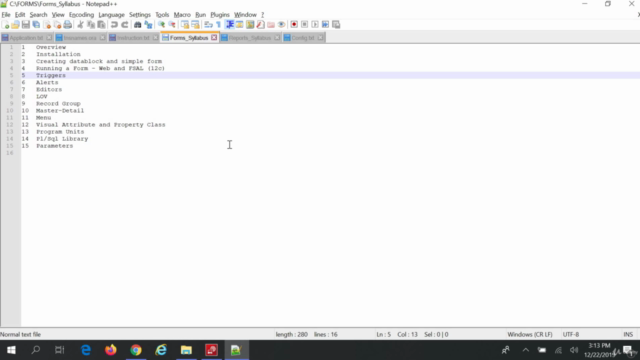Open the Function List panel icon
640x360 pixels.
pyautogui.click(x=260, y=24)
